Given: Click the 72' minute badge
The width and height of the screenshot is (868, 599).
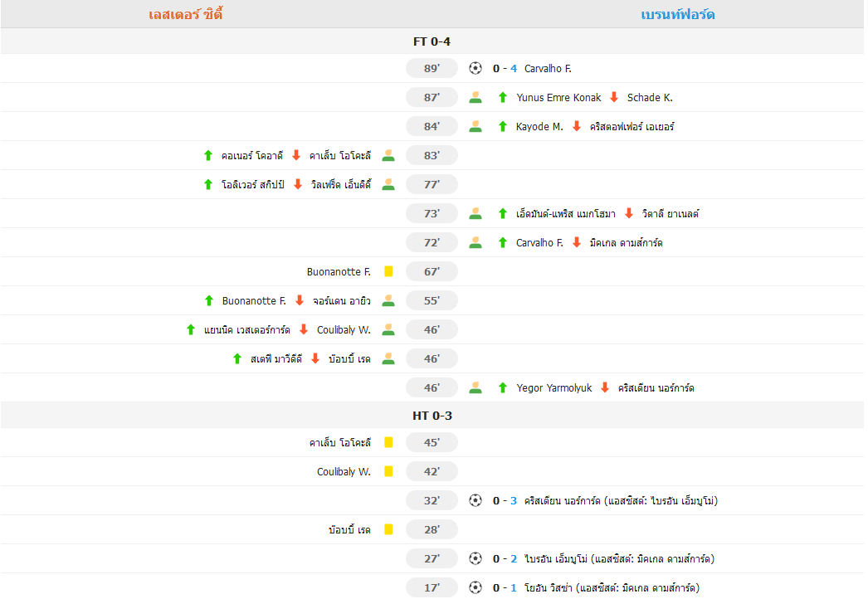Looking at the screenshot, I should [432, 242].
